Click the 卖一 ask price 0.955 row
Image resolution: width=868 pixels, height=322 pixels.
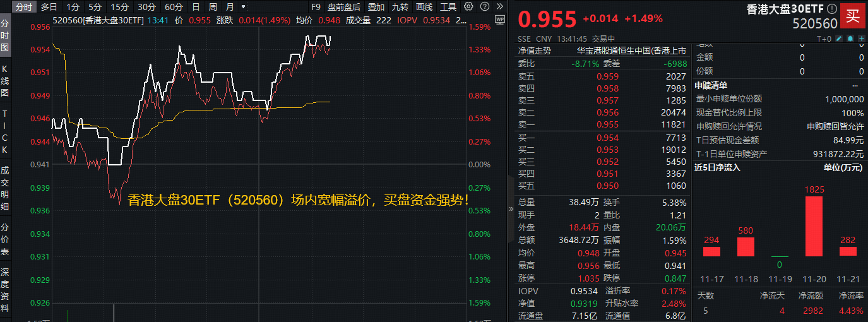[606, 124]
